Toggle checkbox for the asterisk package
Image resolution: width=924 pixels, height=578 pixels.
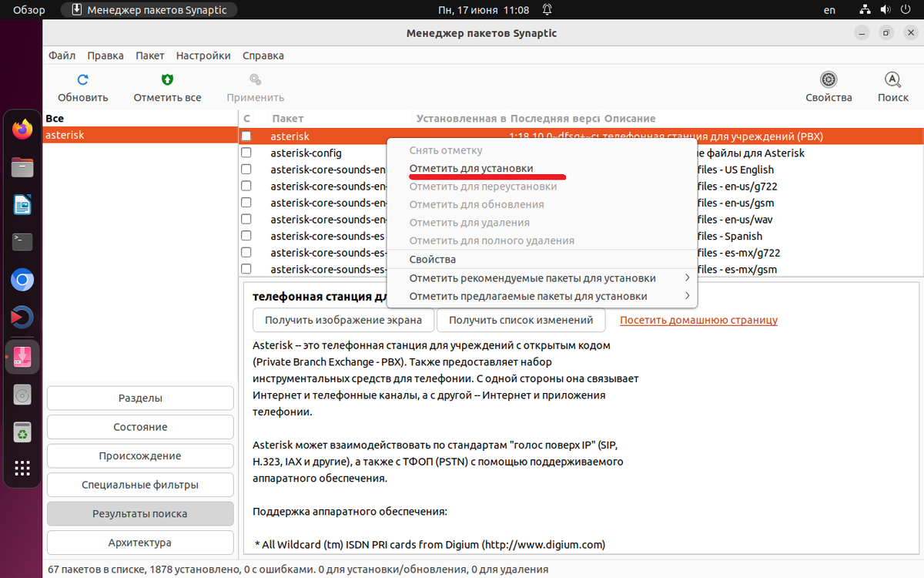click(x=246, y=136)
